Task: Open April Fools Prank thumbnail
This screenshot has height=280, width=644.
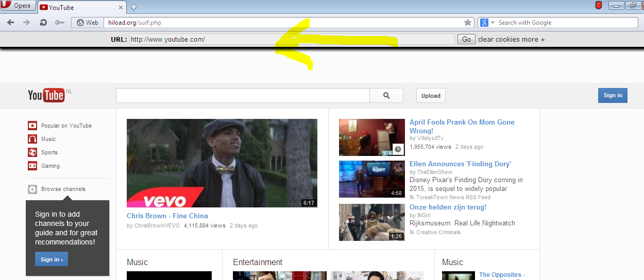Action: 372,137
